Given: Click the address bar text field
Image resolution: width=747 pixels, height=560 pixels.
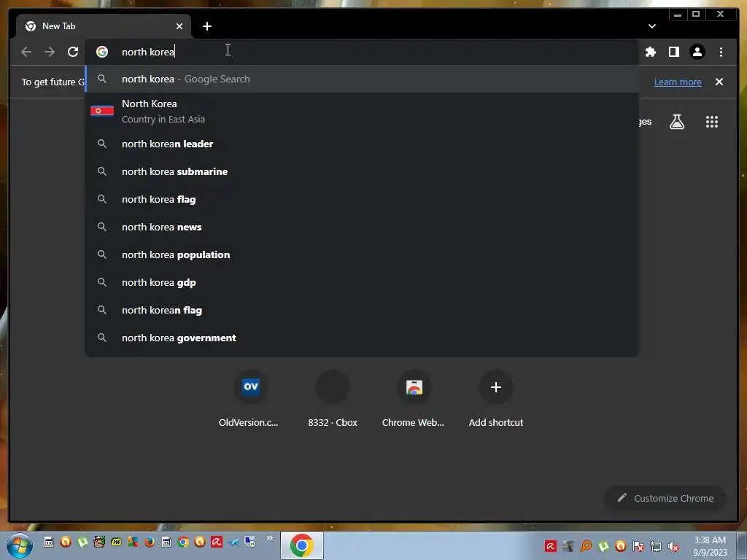Looking at the screenshot, I should (362, 52).
